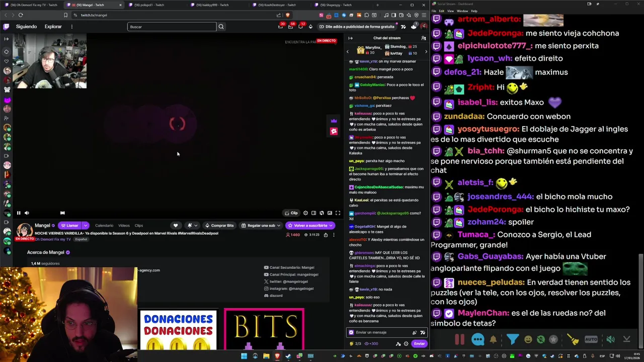The height and width of the screenshot is (362, 644).
Task: Open Volver a suscribirte dropdown
Action: click(x=310, y=226)
